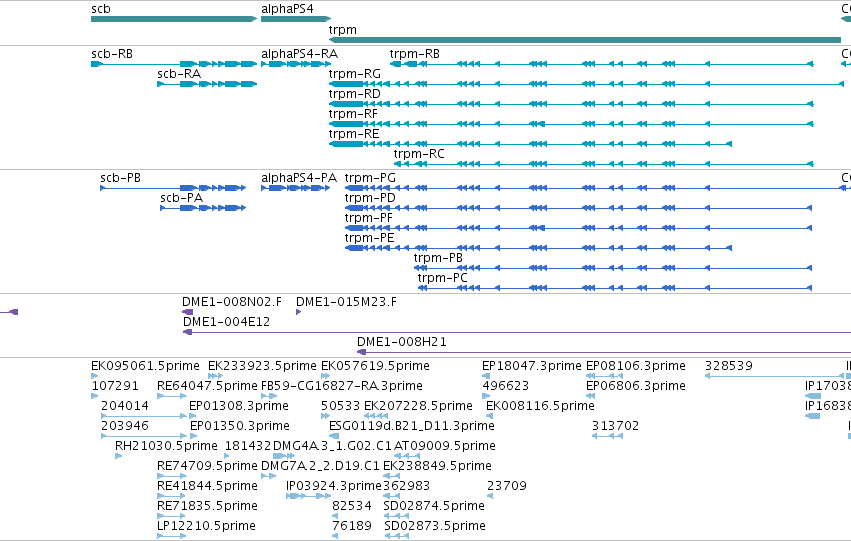Click the EP08106.3prime EST label

pyautogui.click(x=636, y=366)
